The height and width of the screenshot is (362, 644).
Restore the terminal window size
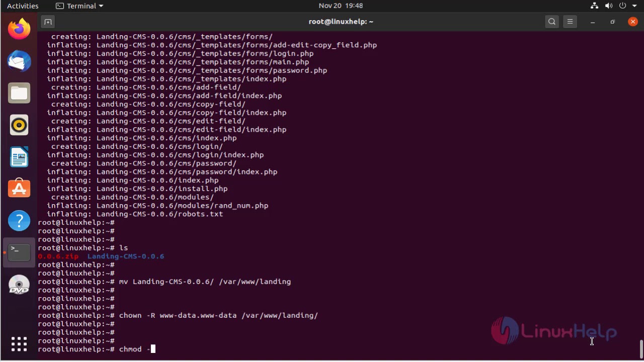point(612,22)
